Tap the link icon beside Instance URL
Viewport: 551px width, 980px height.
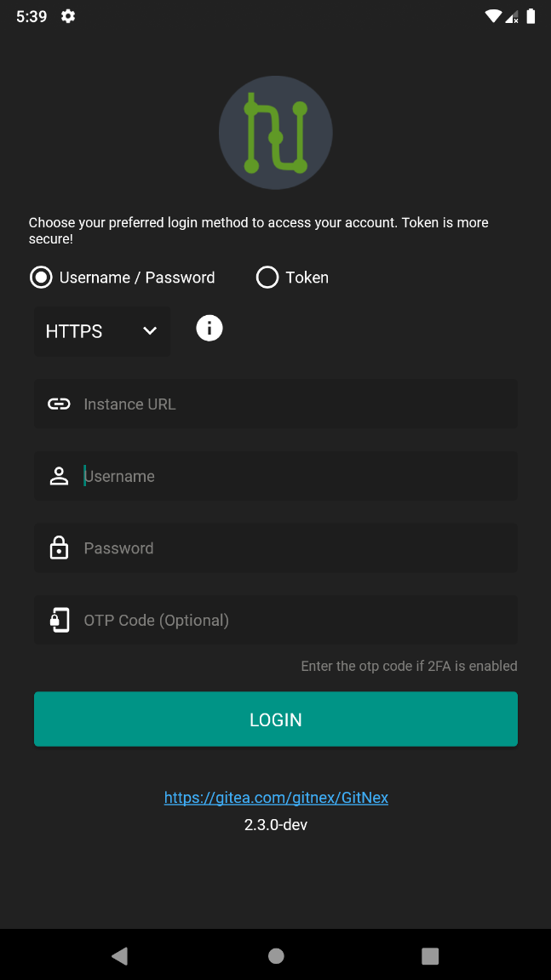point(59,404)
